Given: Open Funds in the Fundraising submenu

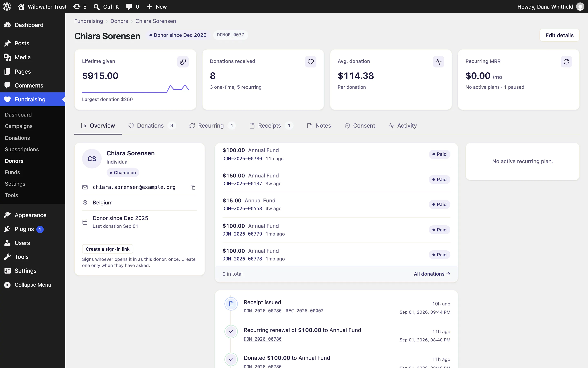Looking at the screenshot, I should click(12, 172).
